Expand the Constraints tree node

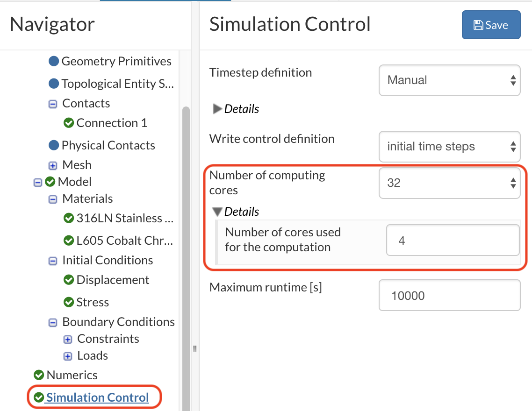(67, 339)
